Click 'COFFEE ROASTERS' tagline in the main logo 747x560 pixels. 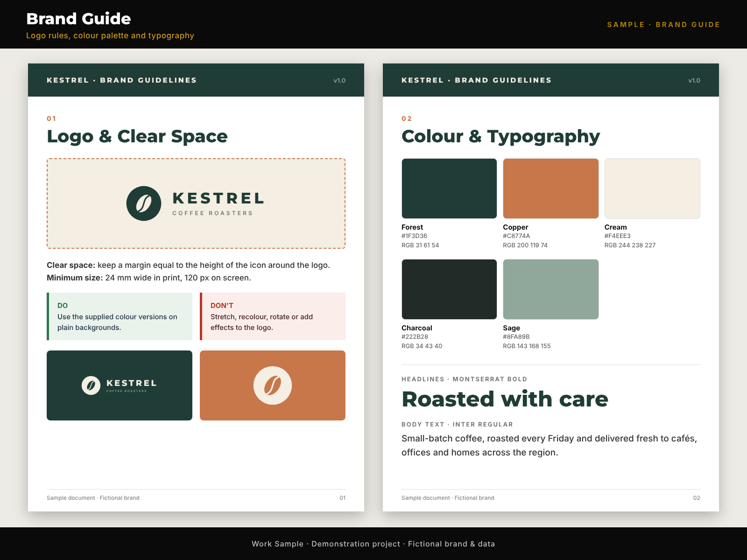[x=212, y=213]
